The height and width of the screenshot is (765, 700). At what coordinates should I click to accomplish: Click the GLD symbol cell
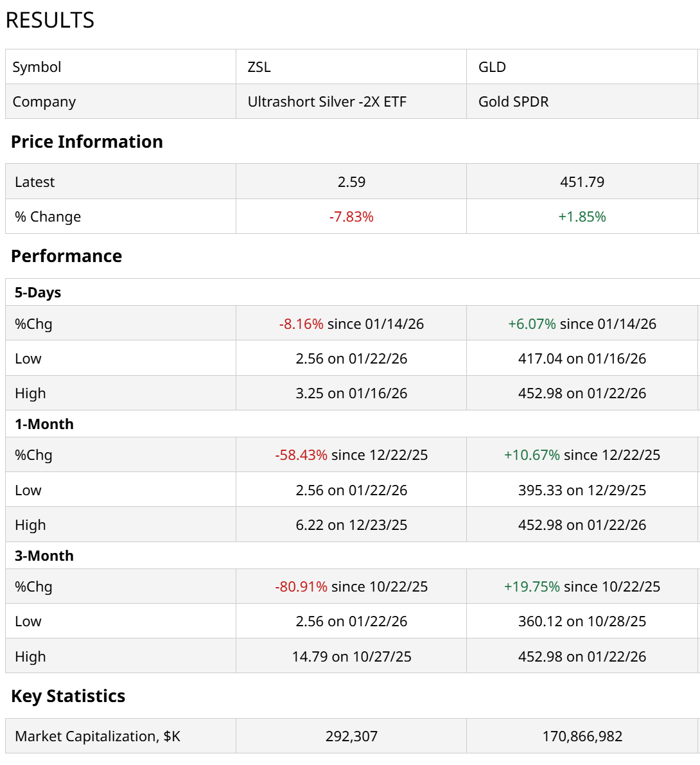point(492,67)
